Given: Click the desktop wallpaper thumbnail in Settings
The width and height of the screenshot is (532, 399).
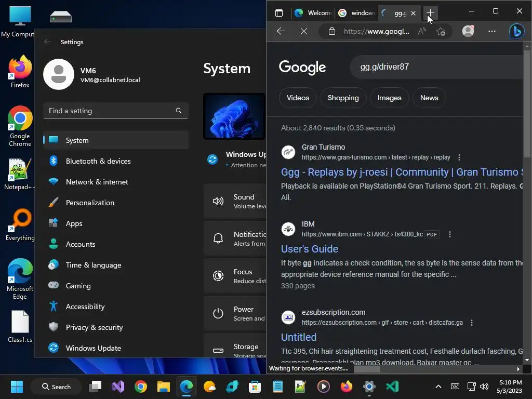Looking at the screenshot, I should coord(234,116).
